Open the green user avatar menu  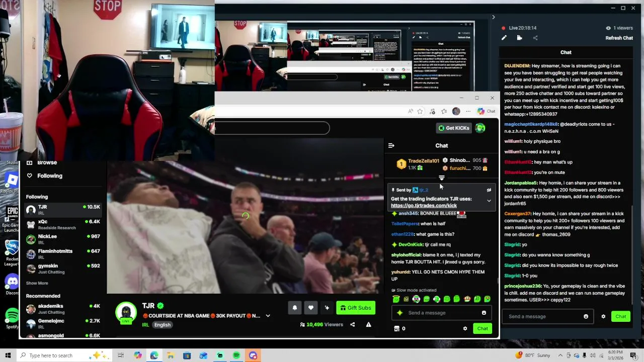[x=480, y=128]
